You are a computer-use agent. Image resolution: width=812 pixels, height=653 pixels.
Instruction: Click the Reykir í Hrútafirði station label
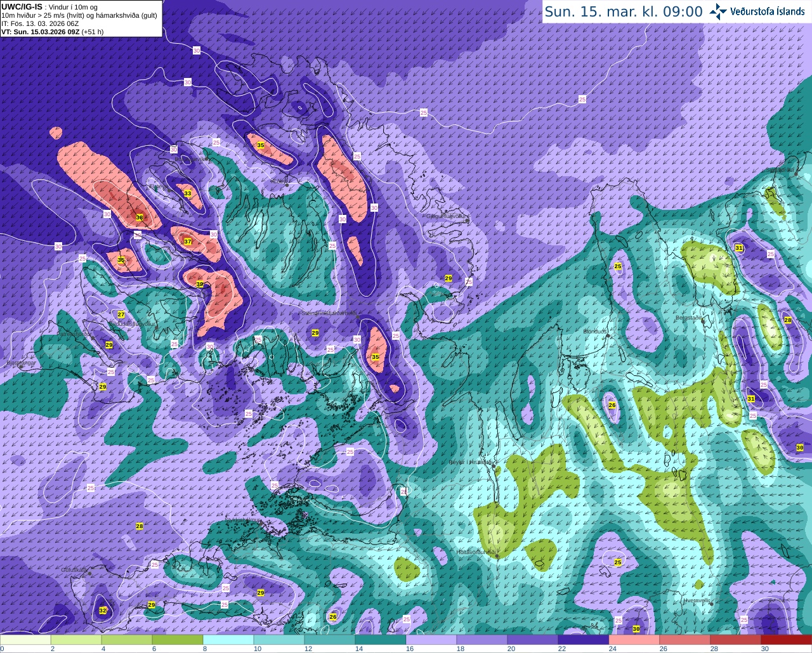(471, 463)
